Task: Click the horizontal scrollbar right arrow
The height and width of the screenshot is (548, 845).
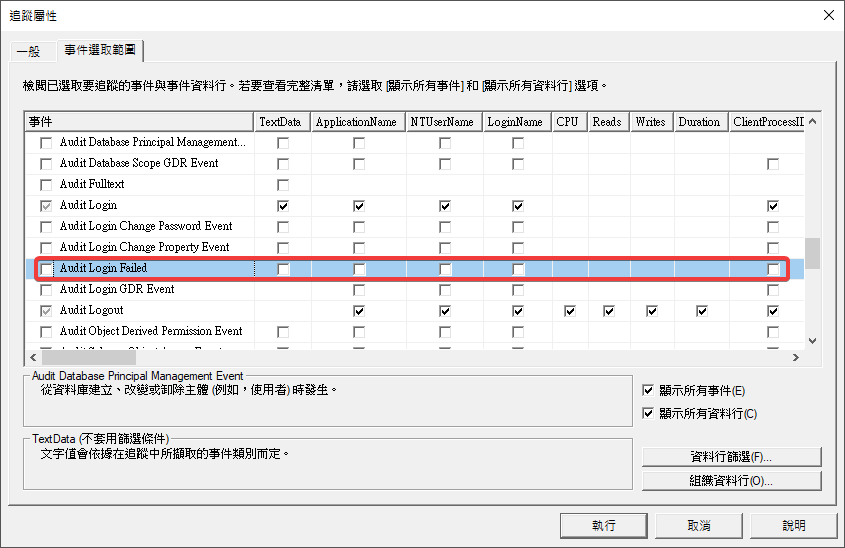Action: point(796,357)
